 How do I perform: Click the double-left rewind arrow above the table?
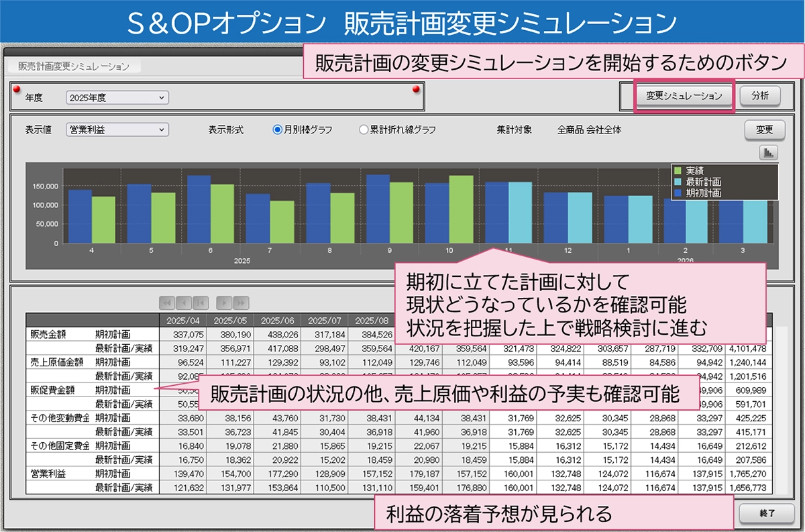pyautogui.click(x=166, y=303)
